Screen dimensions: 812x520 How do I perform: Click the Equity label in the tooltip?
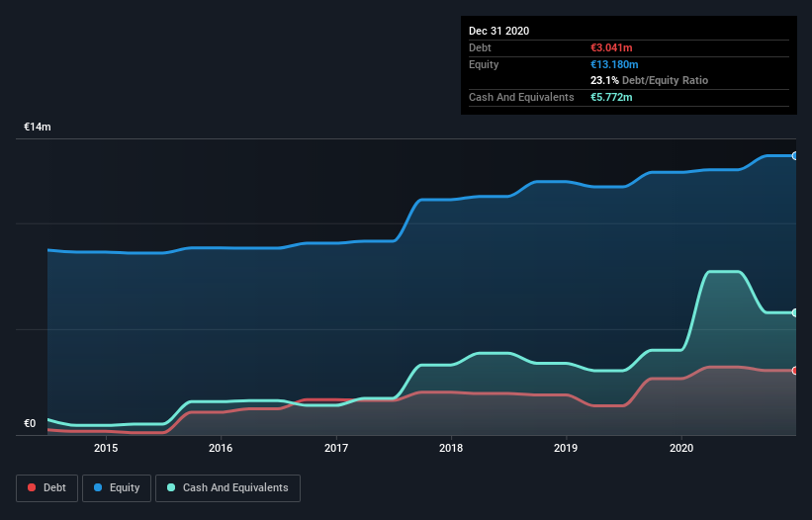484,64
